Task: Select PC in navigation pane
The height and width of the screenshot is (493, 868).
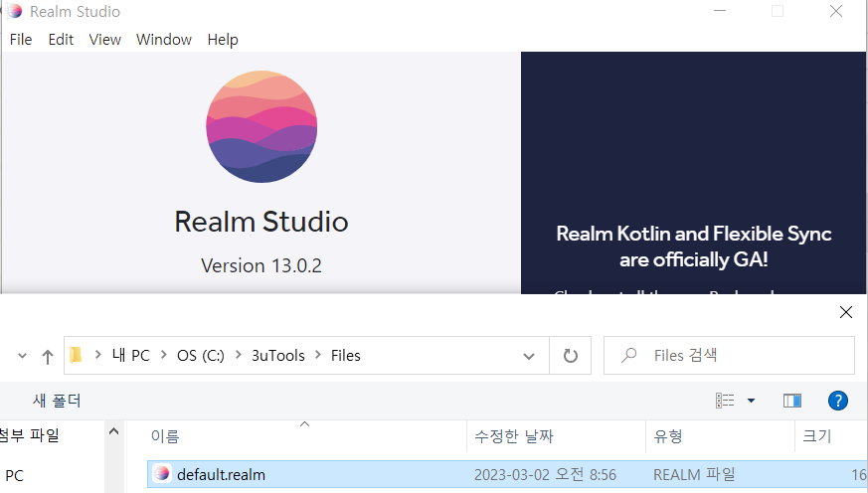Action: pyautogui.click(x=14, y=476)
